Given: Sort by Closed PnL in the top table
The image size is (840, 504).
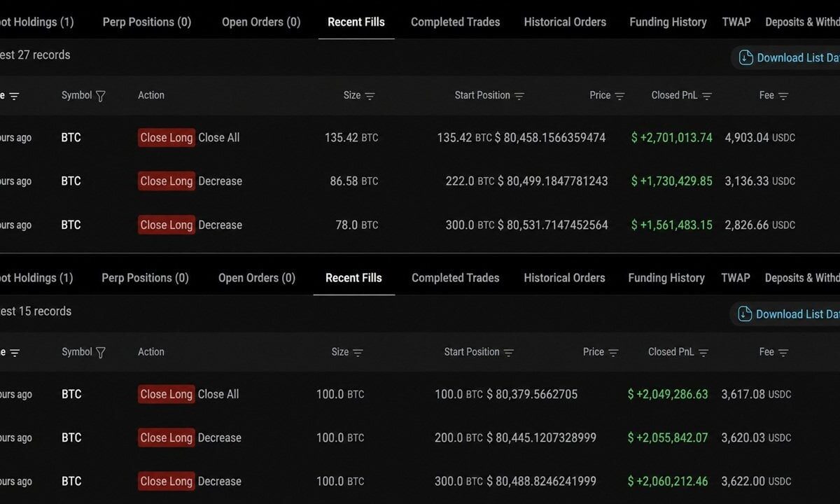Looking at the screenshot, I should pyautogui.click(x=707, y=96).
